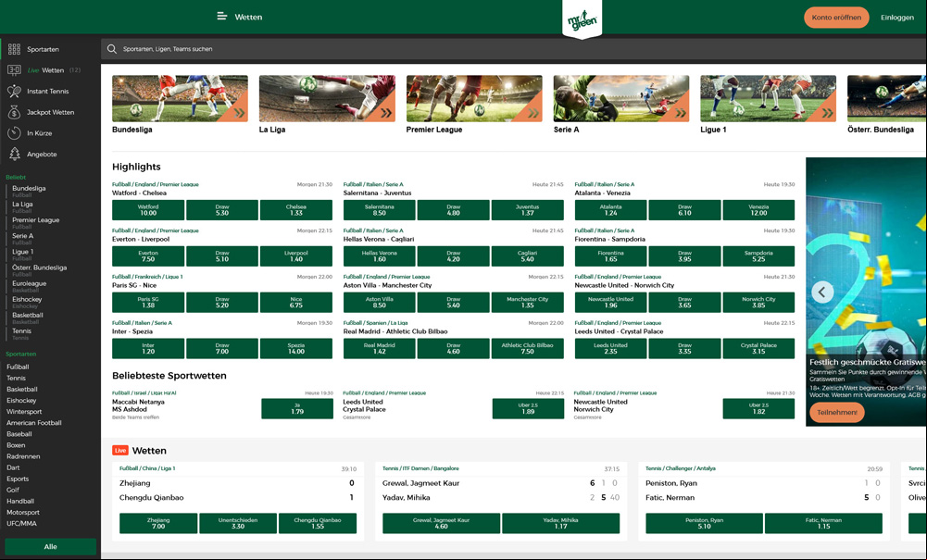Screen dimensions: 927x560
Task: Open Fußball / China / Liga 1 league link
Action: 147,468
